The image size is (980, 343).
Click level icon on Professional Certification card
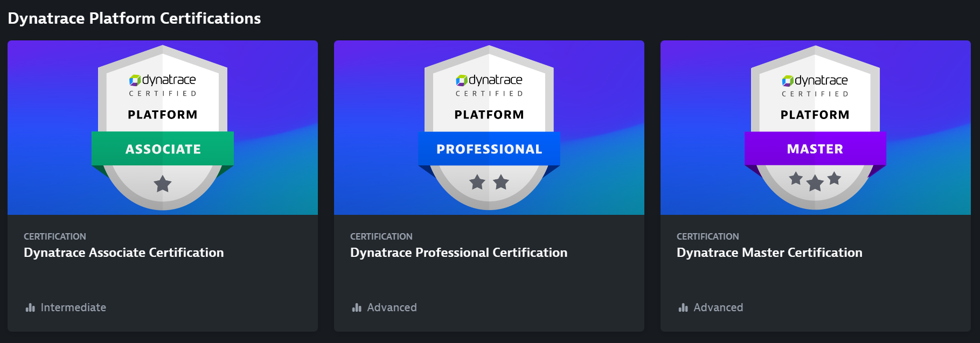(x=357, y=307)
